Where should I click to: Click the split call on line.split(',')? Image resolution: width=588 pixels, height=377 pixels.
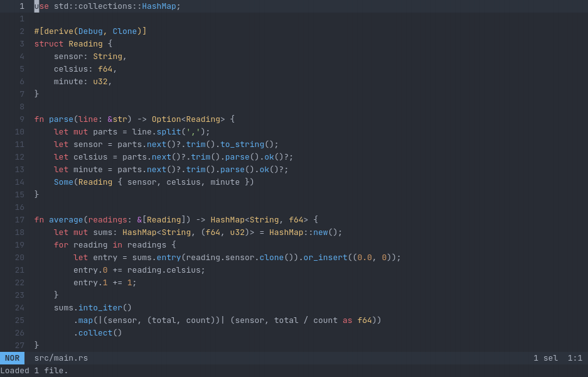pyautogui.click(x=169, y=132)
